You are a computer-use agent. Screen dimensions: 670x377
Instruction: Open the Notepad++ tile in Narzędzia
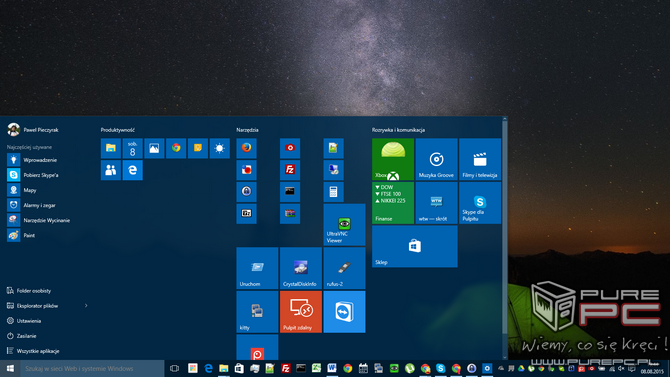click(x=334, y=148)
